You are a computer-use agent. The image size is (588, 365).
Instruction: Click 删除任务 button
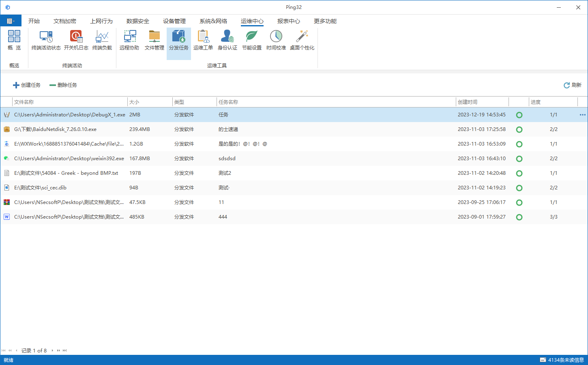tap(63, 85)
